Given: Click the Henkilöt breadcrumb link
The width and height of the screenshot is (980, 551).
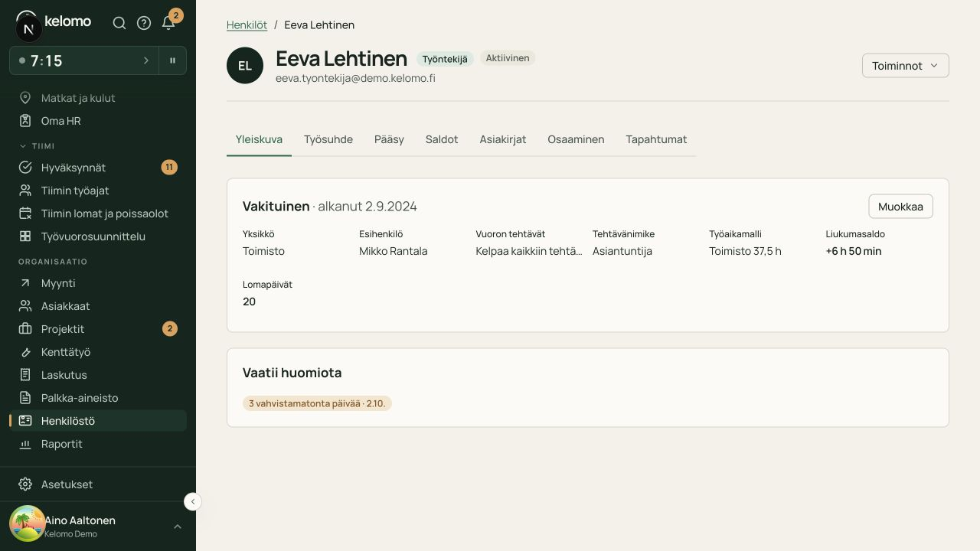Looking at the screenshot, I should [x=247, y=25].
